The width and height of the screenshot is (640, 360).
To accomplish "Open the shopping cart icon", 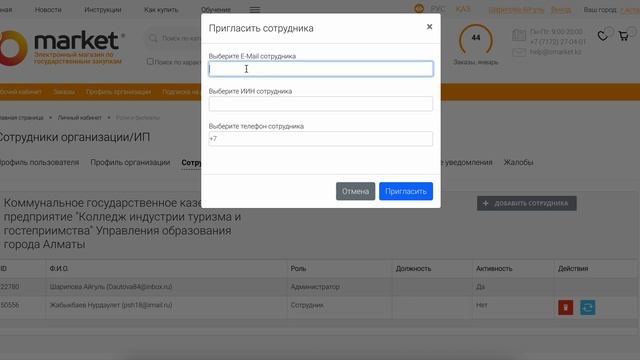I will coord(623,36).
